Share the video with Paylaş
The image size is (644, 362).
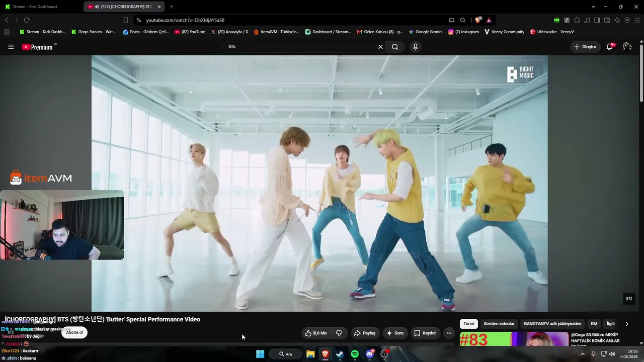coord(365,333)
